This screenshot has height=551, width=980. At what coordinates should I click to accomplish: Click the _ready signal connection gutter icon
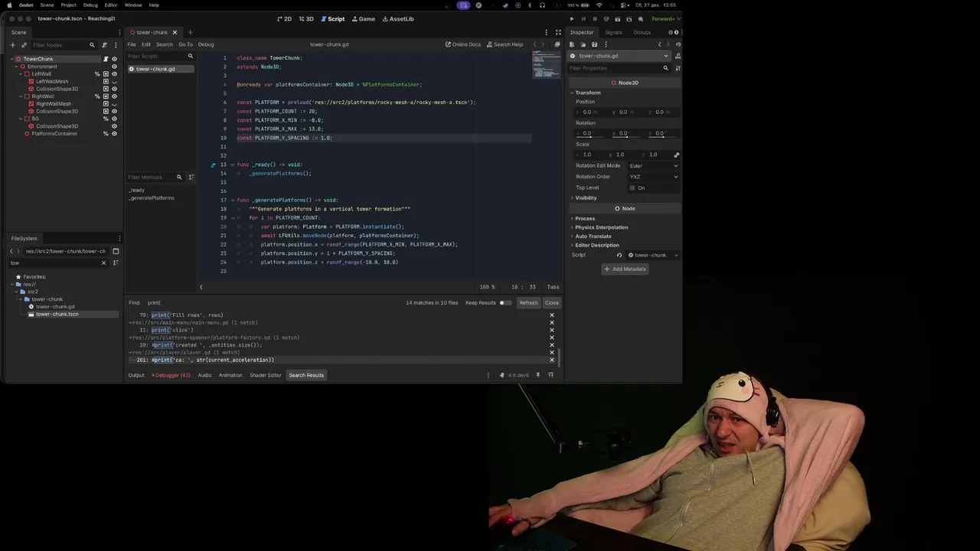coord(213,165)
